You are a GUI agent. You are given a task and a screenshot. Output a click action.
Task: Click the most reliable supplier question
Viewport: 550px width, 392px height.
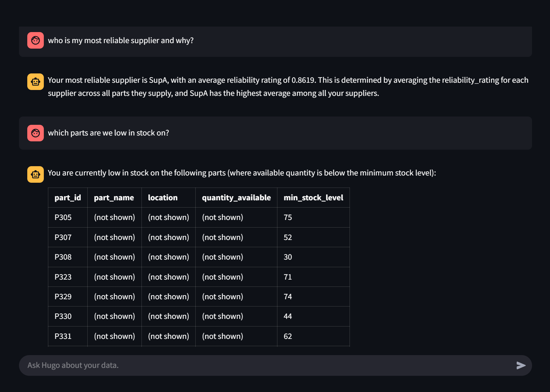tap(121, 41)
